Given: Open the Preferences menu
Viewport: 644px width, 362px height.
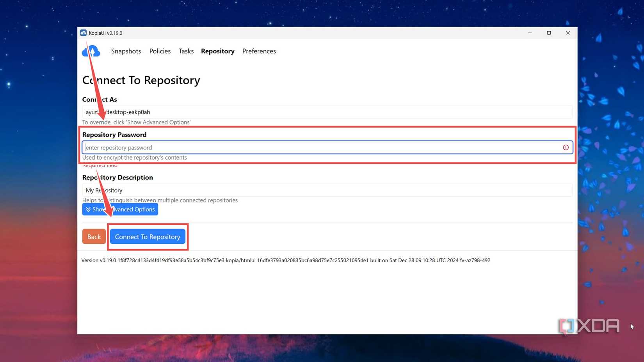Looking at the screenshot, I should point(259,51).
